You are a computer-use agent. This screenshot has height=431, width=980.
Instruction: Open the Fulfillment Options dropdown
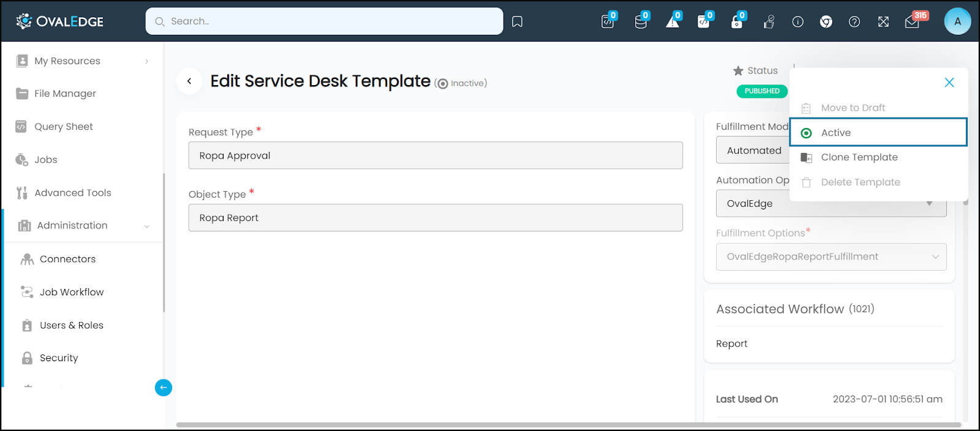(x=831, y=257)
